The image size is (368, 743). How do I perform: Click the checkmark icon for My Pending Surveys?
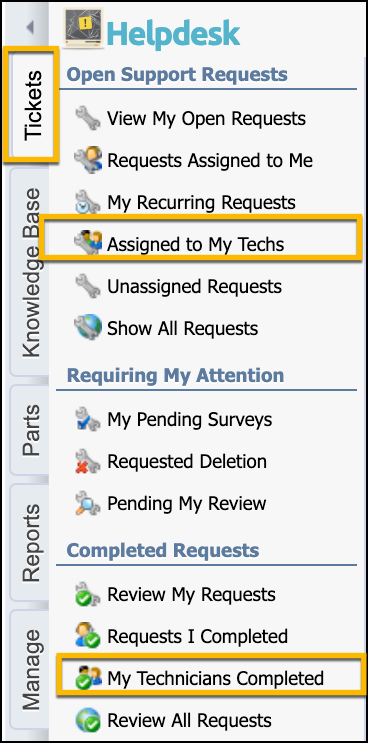tap(88, 419)
